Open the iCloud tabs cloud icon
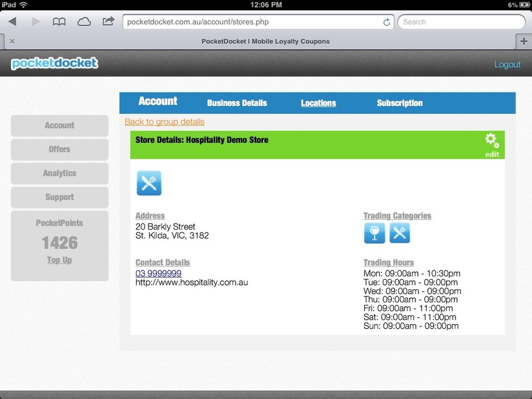The height and width of the screenshot is (399, 532). tap(83, 21)
